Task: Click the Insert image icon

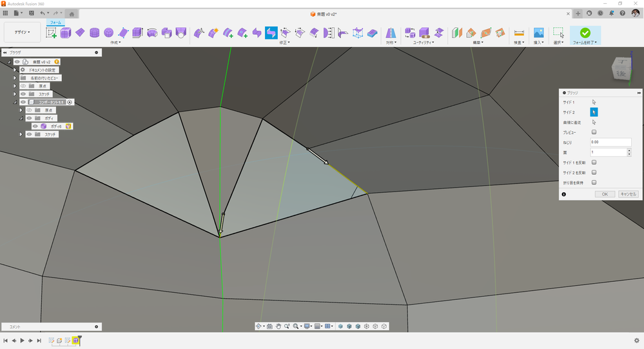Action: pyautogui.click(x=538, y=33)
